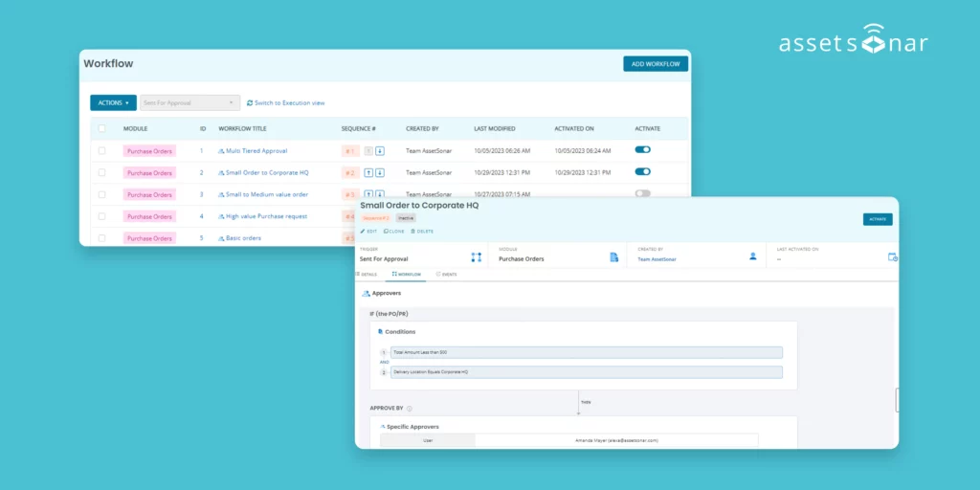Open the Small to Medium value order workflow

(x=266, y=194)
